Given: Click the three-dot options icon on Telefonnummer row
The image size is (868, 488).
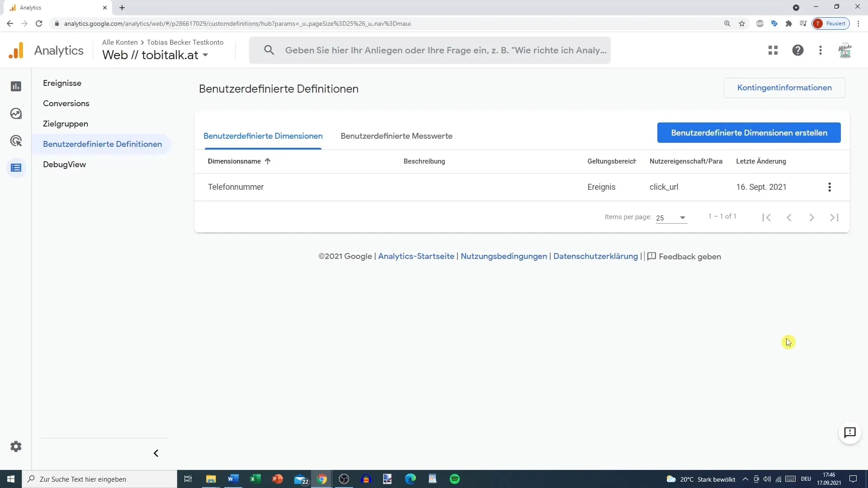Looking at the screenshot, I should pos(829,187).
